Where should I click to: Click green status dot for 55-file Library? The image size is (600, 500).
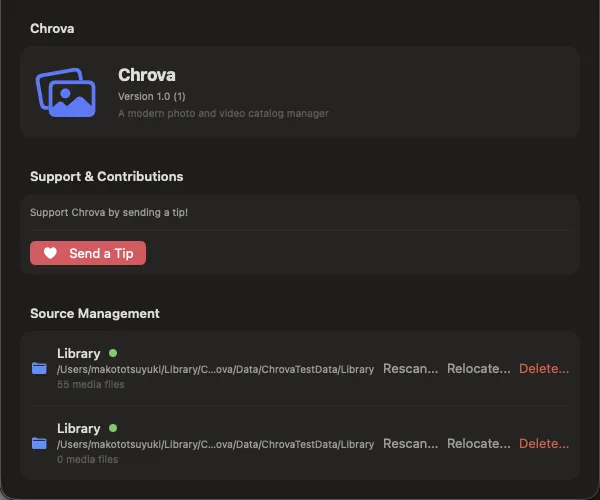point(113,353)
